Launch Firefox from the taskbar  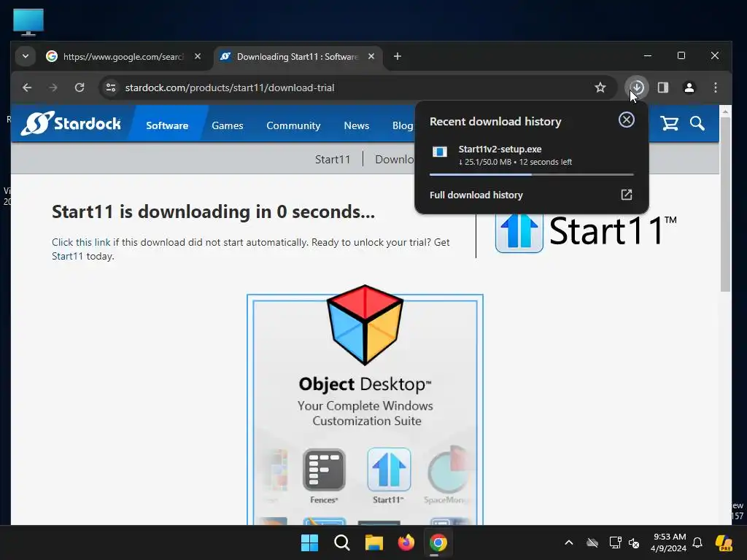pos(406,542)
